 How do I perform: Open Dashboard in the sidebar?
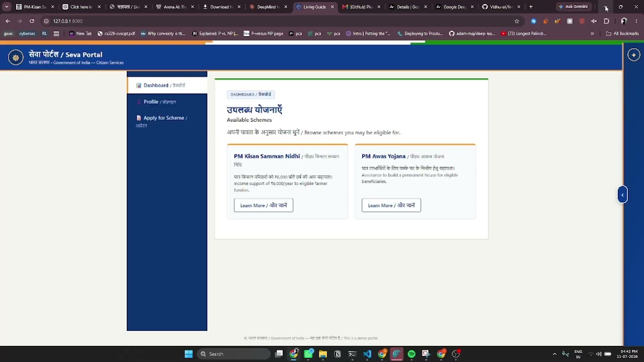click(167, 85)
